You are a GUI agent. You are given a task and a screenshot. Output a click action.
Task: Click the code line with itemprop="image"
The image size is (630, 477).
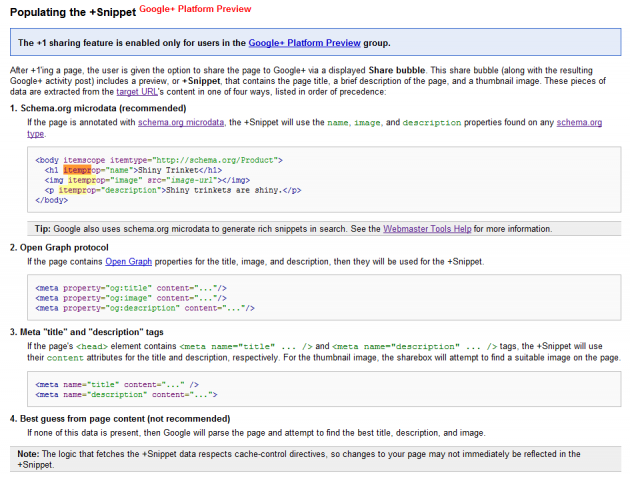click(x=147, y=180)
